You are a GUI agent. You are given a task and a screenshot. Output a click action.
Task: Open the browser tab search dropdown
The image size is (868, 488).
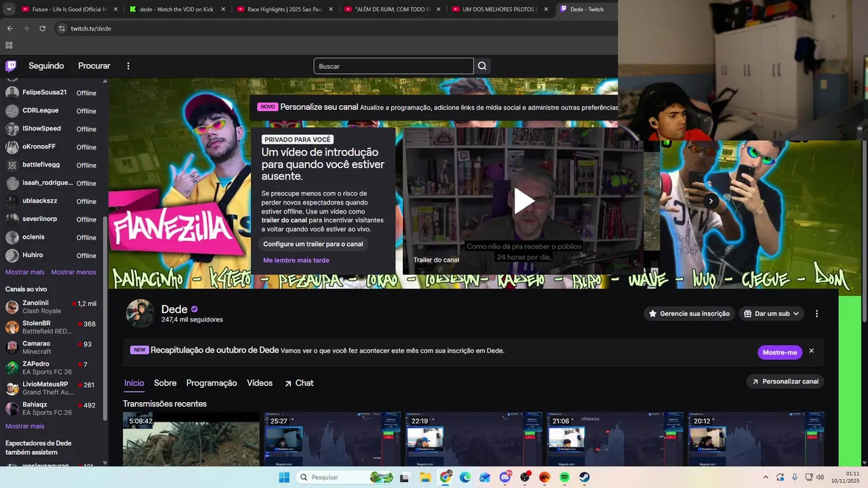(x=9, y=9)
